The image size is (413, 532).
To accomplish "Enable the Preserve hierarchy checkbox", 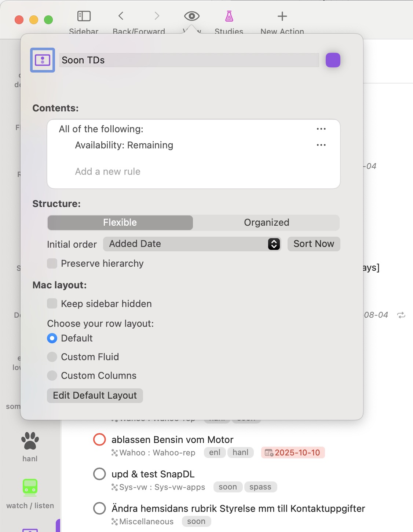I will click(52, 263).
